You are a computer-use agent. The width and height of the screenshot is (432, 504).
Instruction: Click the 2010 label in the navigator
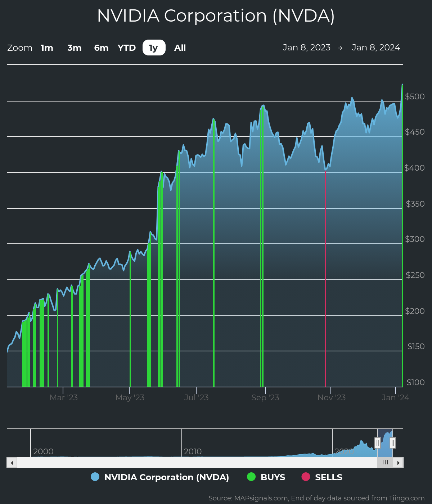pyautogui.click(x=193, y=451)
